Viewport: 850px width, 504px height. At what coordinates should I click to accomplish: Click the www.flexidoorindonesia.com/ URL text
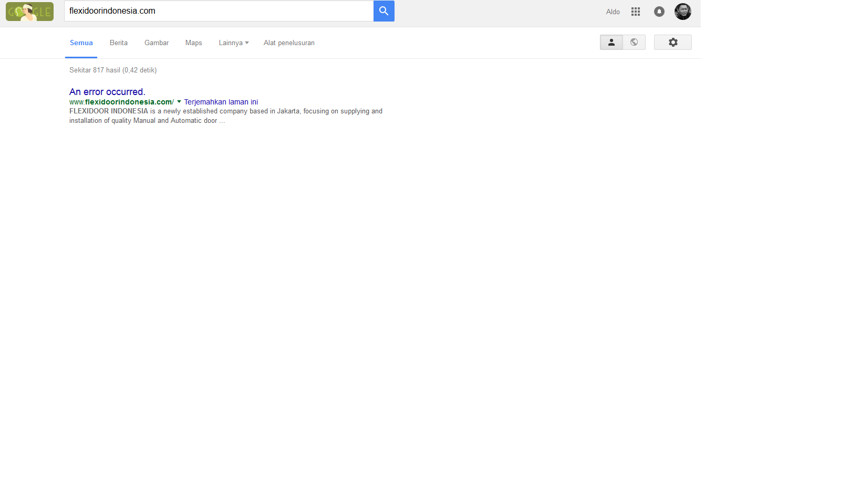(121, 102)
